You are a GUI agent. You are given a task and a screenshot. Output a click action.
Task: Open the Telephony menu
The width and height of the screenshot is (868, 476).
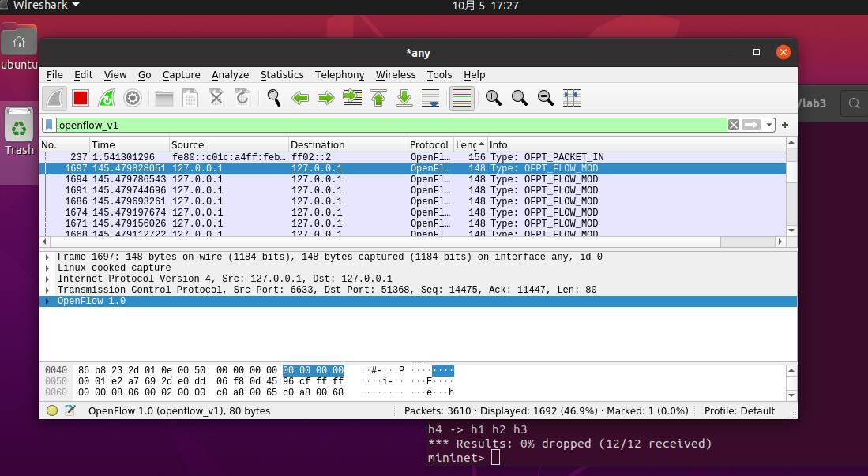pyautogui.click(x=340, y=75)
